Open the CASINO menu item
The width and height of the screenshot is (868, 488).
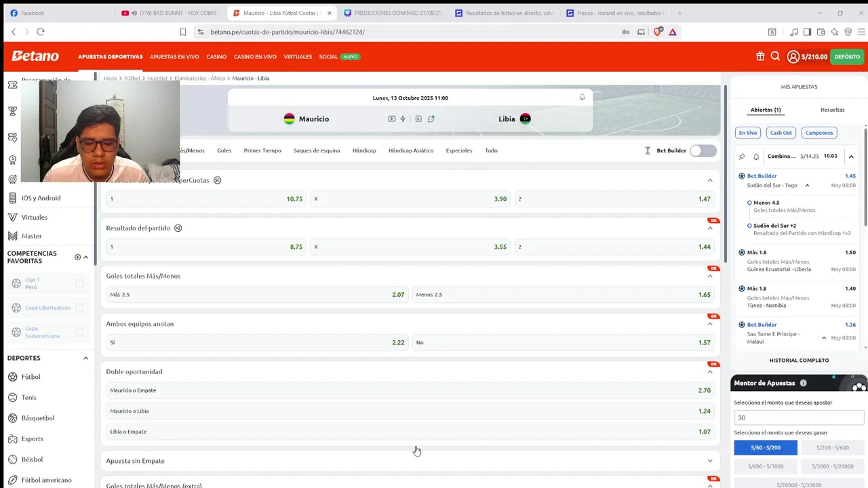click(x=216, y=57)
